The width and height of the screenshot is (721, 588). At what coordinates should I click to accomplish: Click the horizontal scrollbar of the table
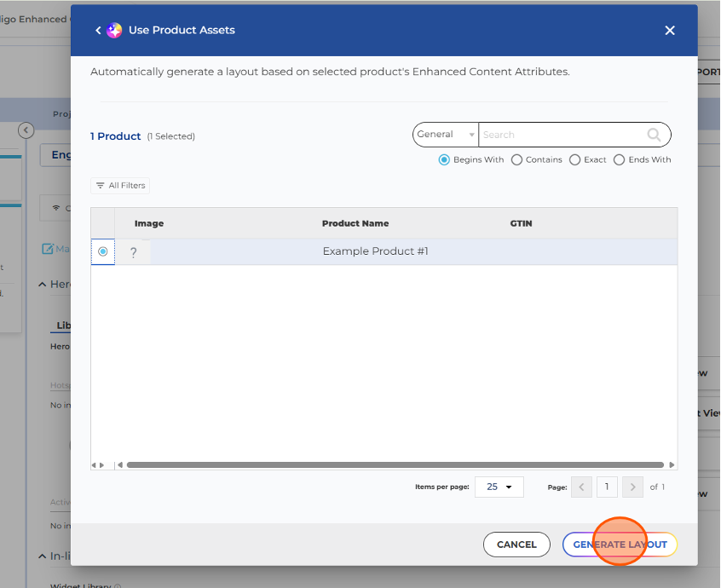pos(395,464)
